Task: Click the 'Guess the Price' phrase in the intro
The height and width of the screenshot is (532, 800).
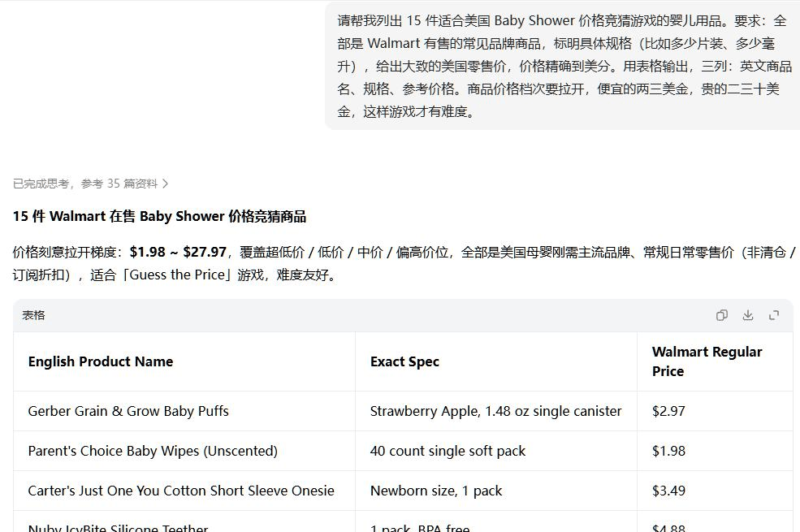Action: [x=177, y=275]
